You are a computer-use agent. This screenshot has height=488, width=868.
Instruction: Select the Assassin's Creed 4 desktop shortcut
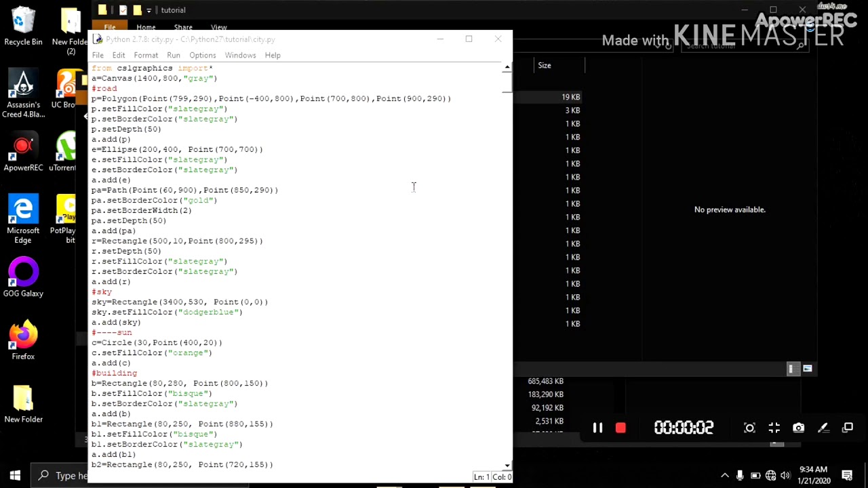point(23,95)
